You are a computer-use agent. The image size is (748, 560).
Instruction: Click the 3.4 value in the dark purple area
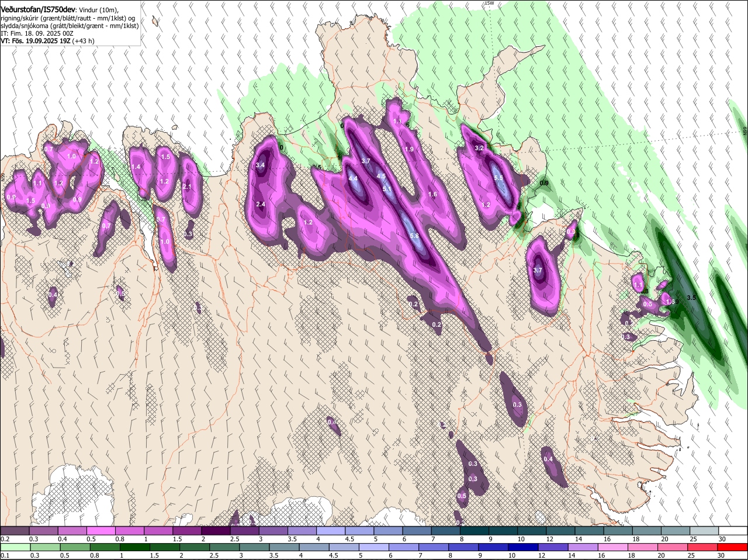[x=261, y=165]
